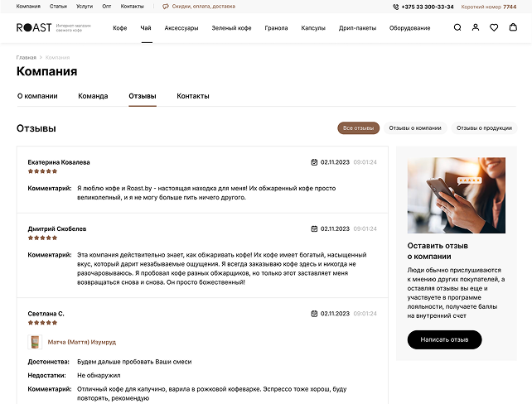Open the search icon in header
The height and width of the screenshot is (404, 532).
tap(457, 27)
